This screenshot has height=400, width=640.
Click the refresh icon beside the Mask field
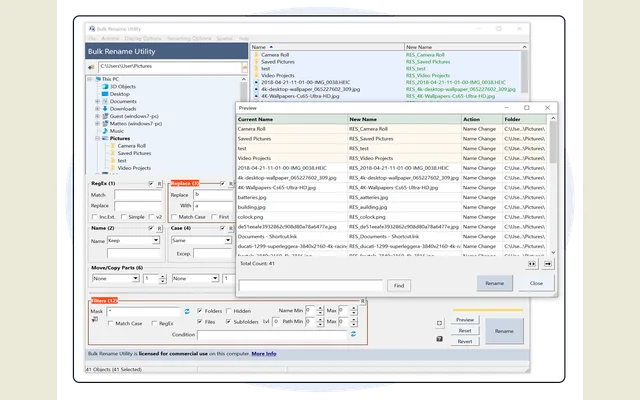click(x=187, y=311)
